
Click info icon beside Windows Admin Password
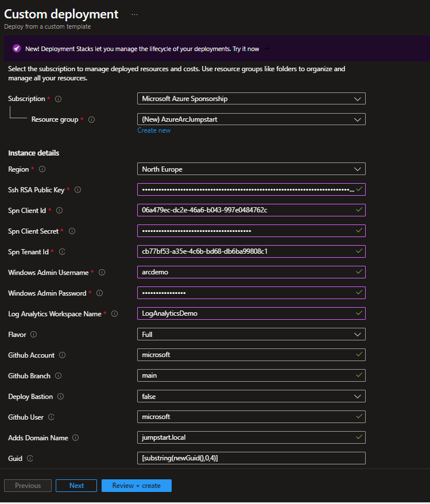(99, 293)
